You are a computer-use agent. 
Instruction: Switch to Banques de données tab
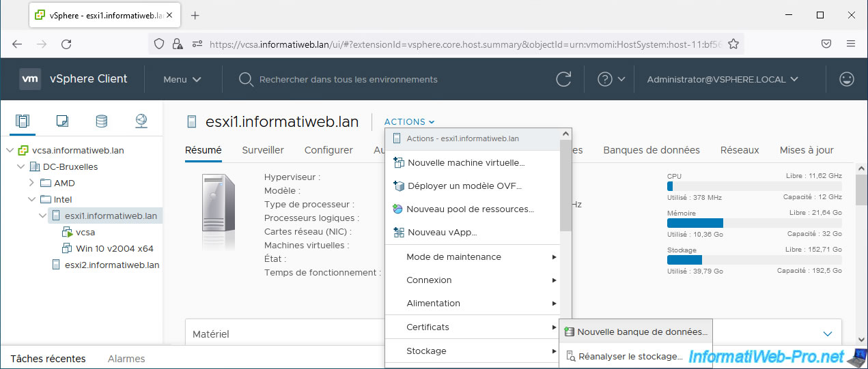click(652, 150)
